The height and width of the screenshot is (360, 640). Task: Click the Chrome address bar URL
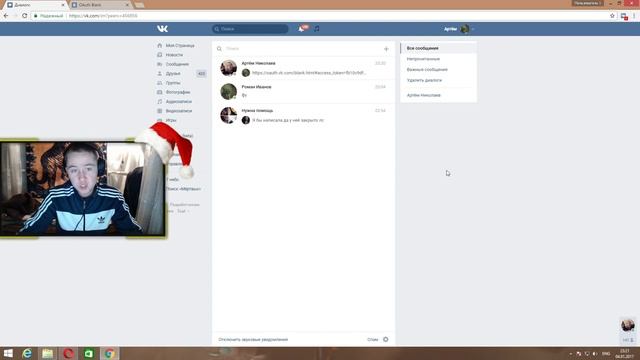103,16
